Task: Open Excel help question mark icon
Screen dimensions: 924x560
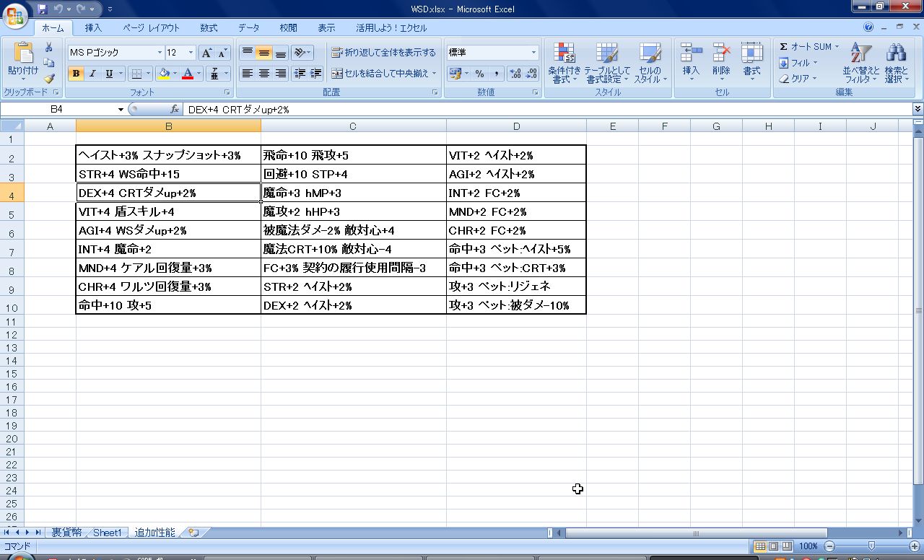Action: pos(868,27)
